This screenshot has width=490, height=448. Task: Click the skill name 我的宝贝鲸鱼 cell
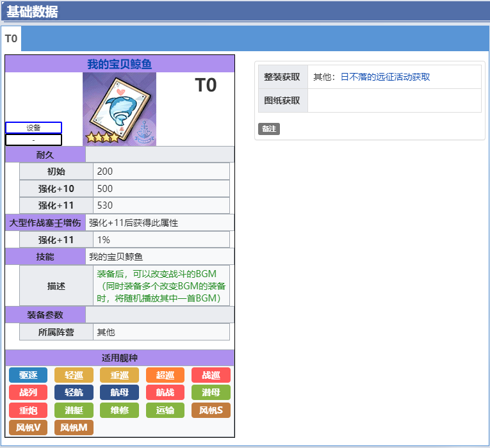159,257
